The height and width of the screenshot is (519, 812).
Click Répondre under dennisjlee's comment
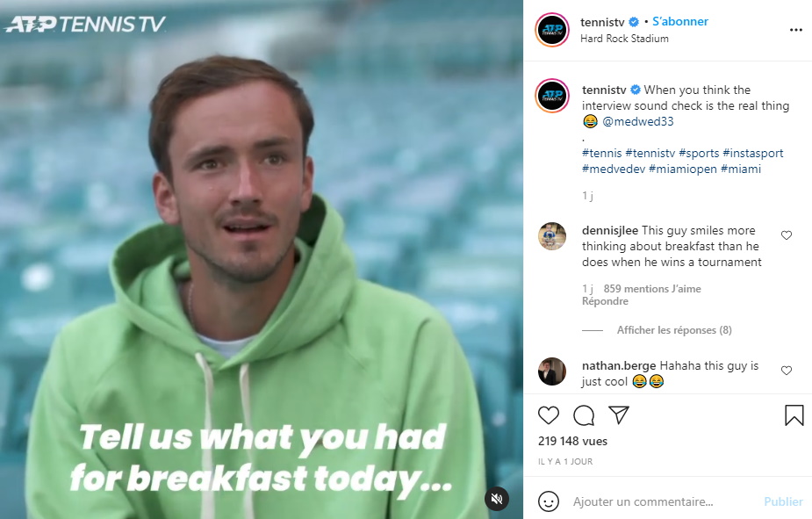click(605, 301)
